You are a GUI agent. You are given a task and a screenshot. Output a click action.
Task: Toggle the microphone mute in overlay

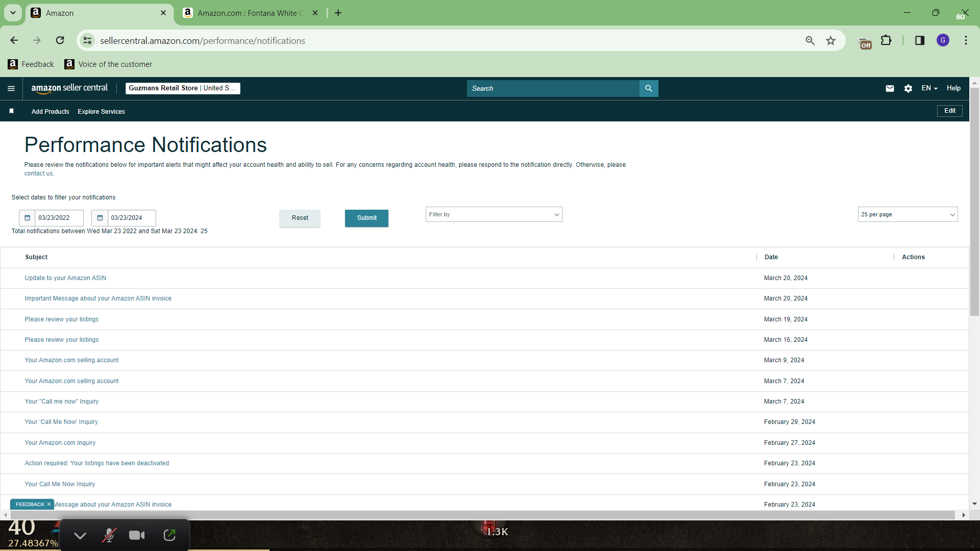coord(109,535)
